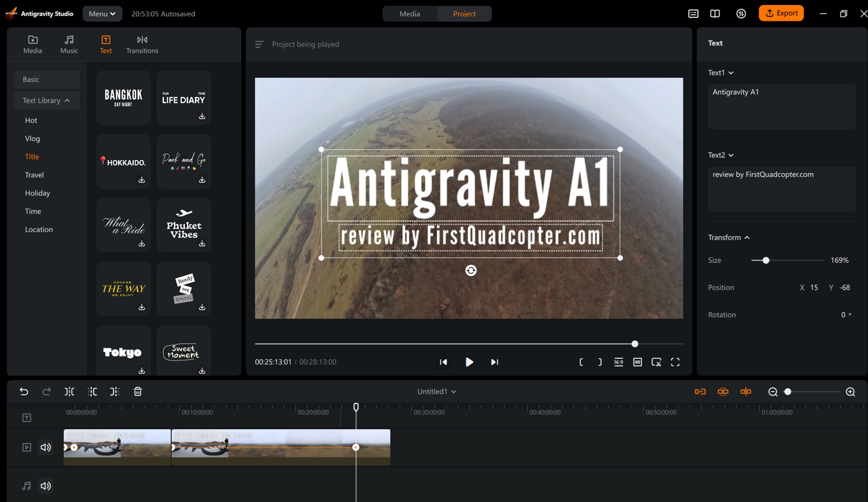Select the Travel text category
This screenshot has height=502, width=868.
(x=34, y=175)
